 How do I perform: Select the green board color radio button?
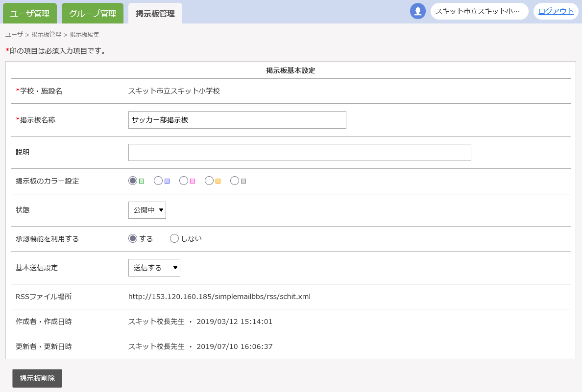(133, 181)
